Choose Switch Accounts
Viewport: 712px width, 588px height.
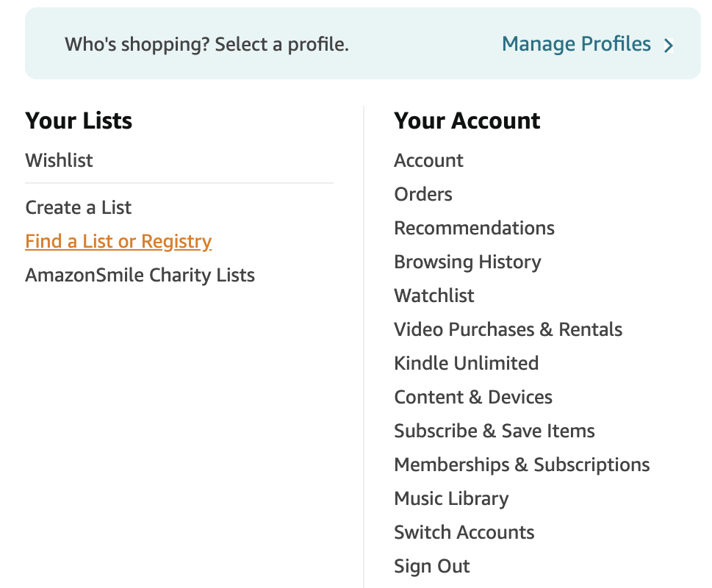(464, 532)
